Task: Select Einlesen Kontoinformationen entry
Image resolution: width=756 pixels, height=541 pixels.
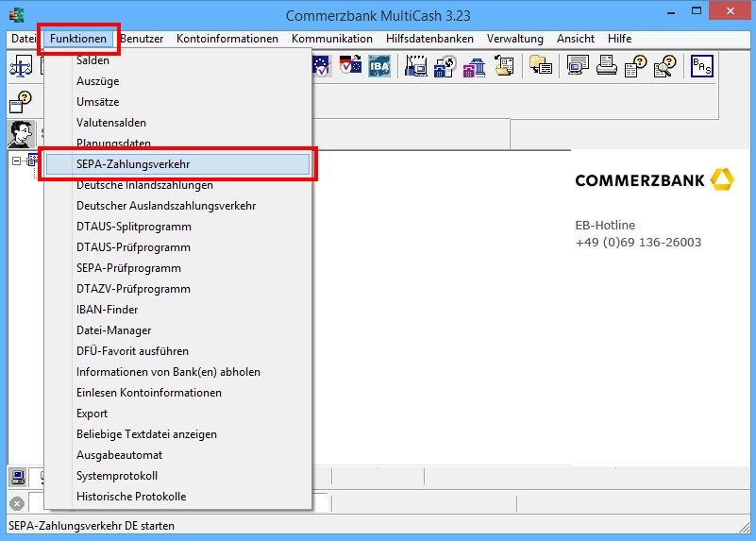Action: pos(178,393)
